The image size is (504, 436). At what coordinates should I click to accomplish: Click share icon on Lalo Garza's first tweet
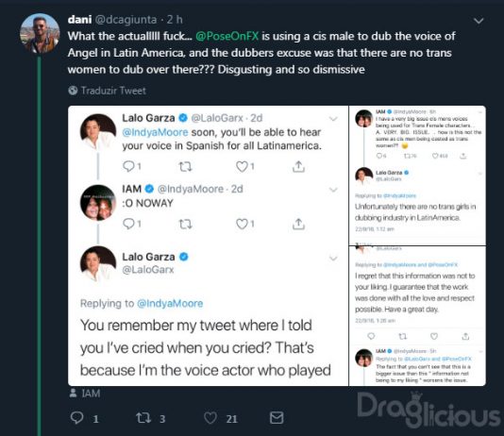(x=298, y=166)
